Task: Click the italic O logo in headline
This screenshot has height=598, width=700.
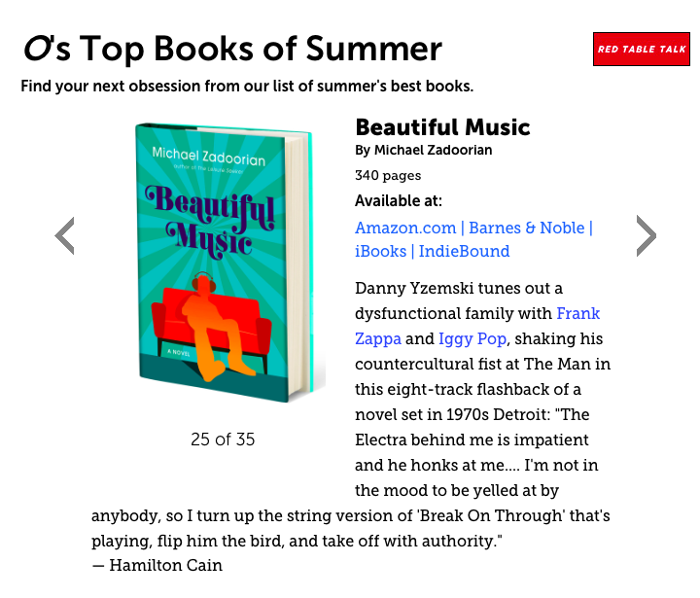Action: tap(37, 48)
